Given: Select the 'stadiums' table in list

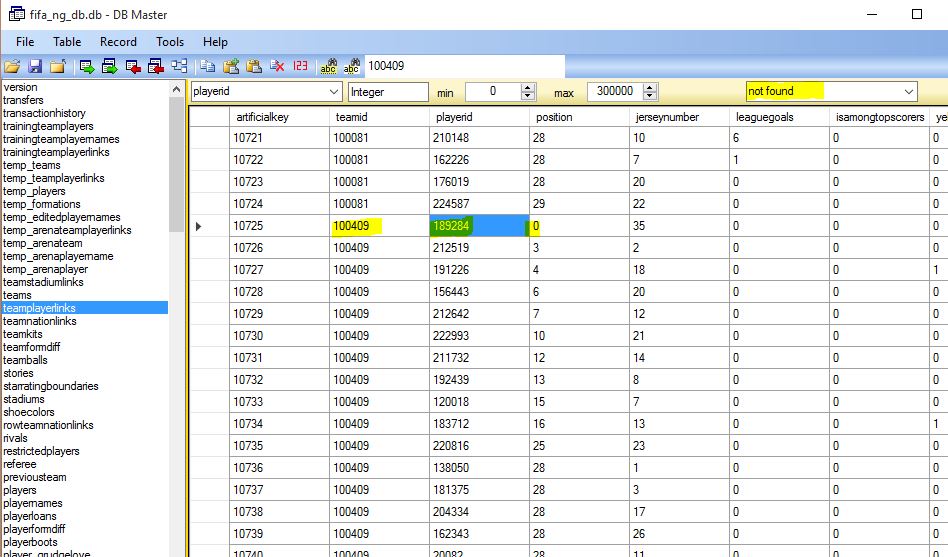Looking at the screenshot, I should [x=24, y=399].
